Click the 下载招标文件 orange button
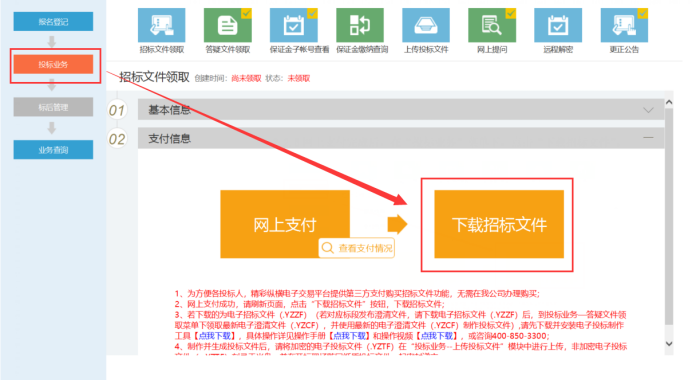The height and width of the screenshot is (380, 693). pos(499,224)
